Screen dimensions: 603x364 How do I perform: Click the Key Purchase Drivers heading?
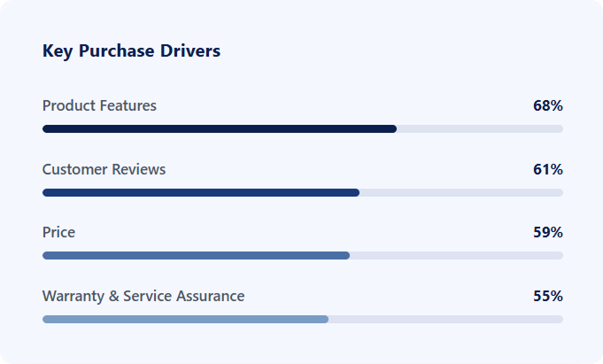(x=131, y=51)
